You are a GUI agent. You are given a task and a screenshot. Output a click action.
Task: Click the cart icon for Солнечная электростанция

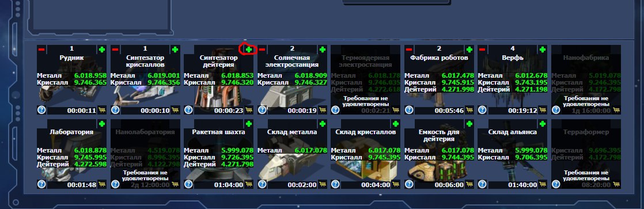[x=323, y=110]
